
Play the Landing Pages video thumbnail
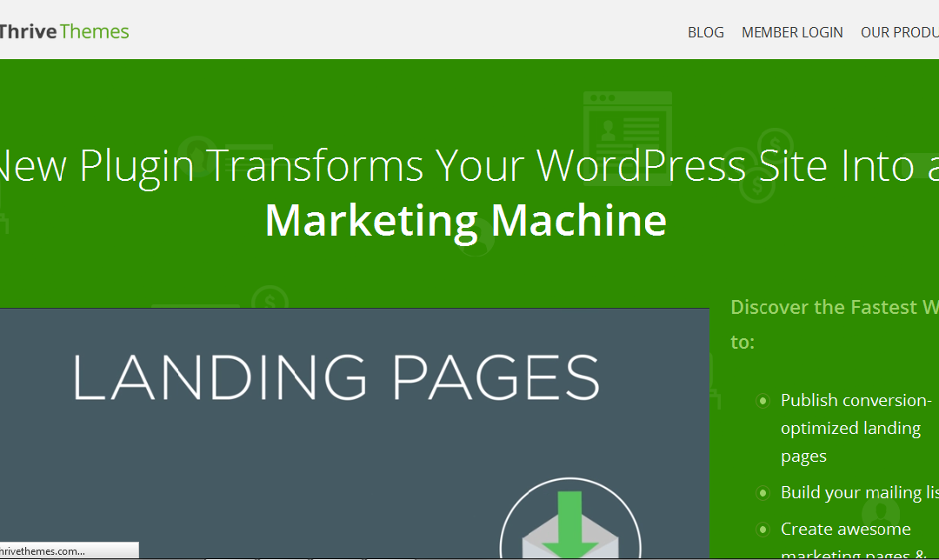355,434
